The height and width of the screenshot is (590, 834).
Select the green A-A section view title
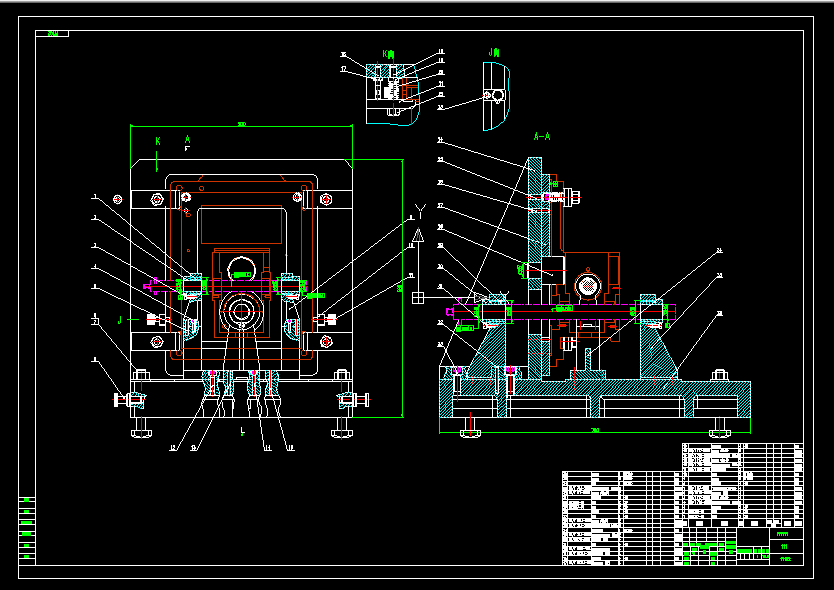pyautogui.click(x=541, y=137)
